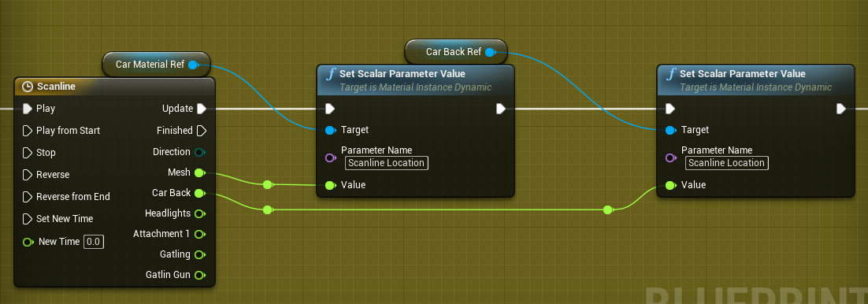
Task: Click first Set Scalar node exec input pin
Action: click(330, 109)
